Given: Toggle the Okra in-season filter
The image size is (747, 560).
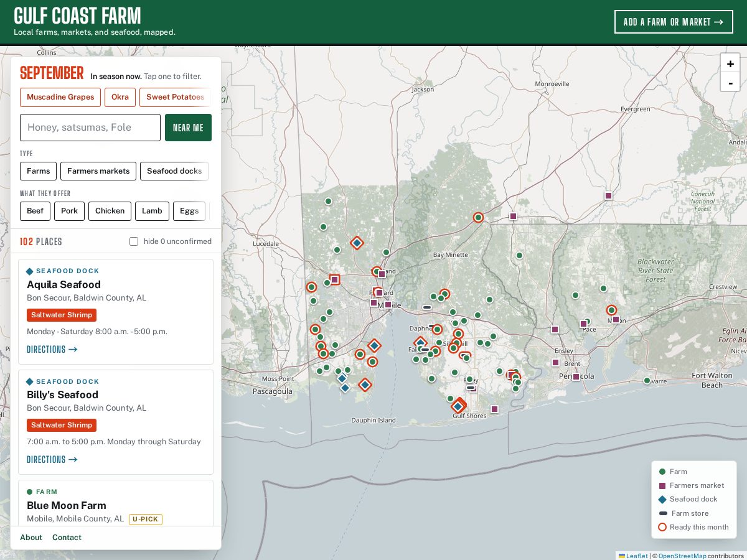Looking at the screenshot, I should click(x=120, y=97).
